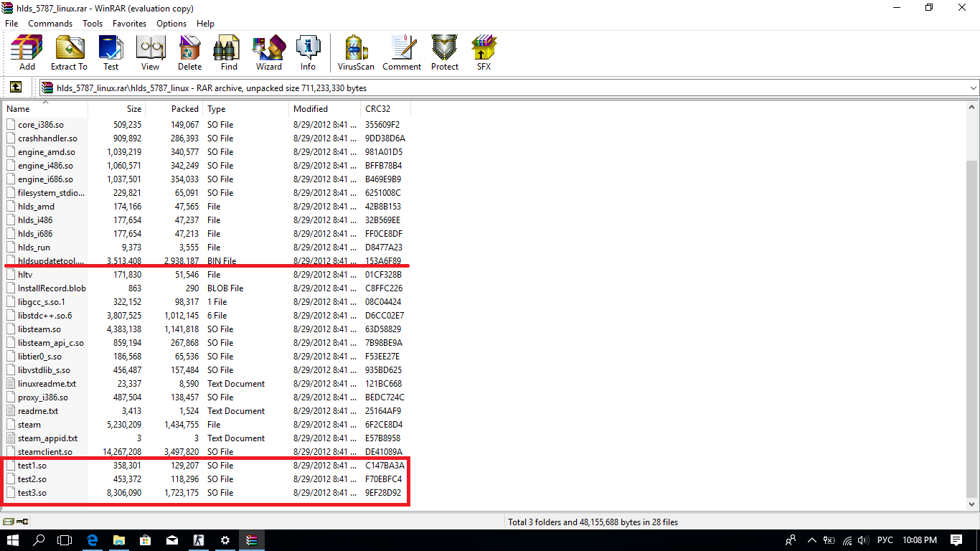Click the file icon of steam_appid.txt
Screen dimensions: 980x551
tap(11, 438)
